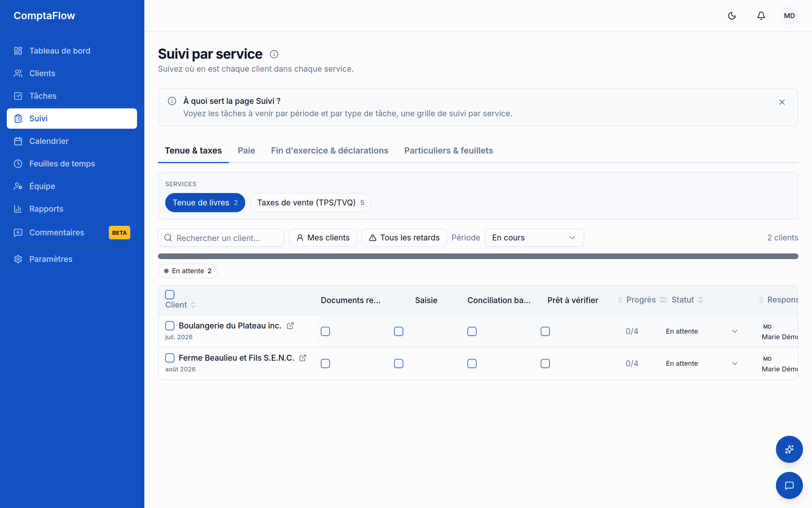Click info icon beside Suivi par service

[x=274, y=54]
